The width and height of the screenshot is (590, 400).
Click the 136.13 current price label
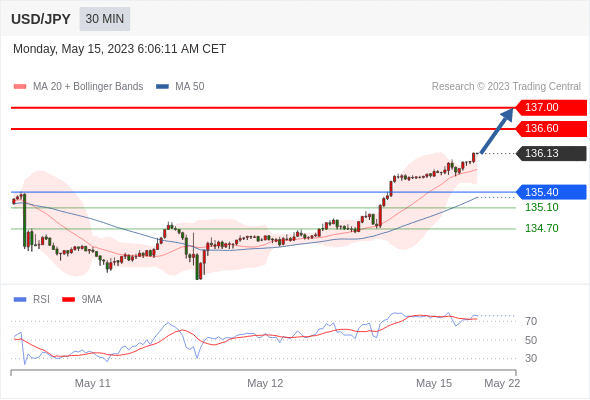click(x=551, y=154)
